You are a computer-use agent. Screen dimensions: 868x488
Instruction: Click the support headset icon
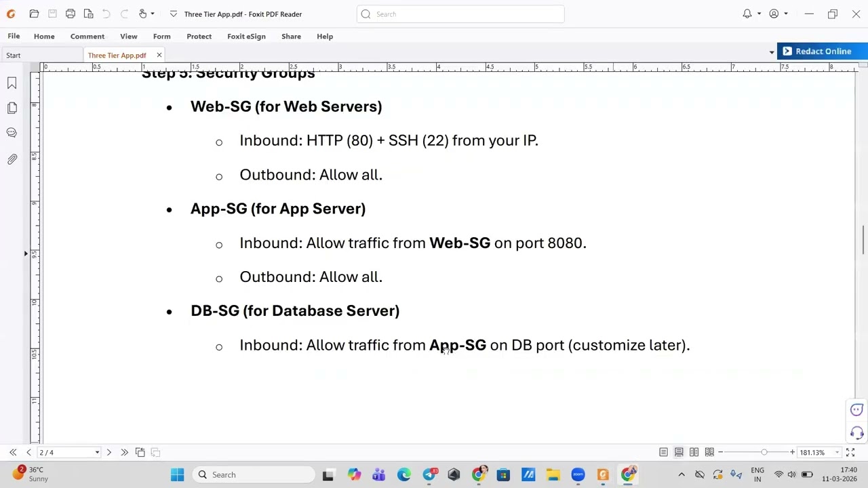pos(856,433)
